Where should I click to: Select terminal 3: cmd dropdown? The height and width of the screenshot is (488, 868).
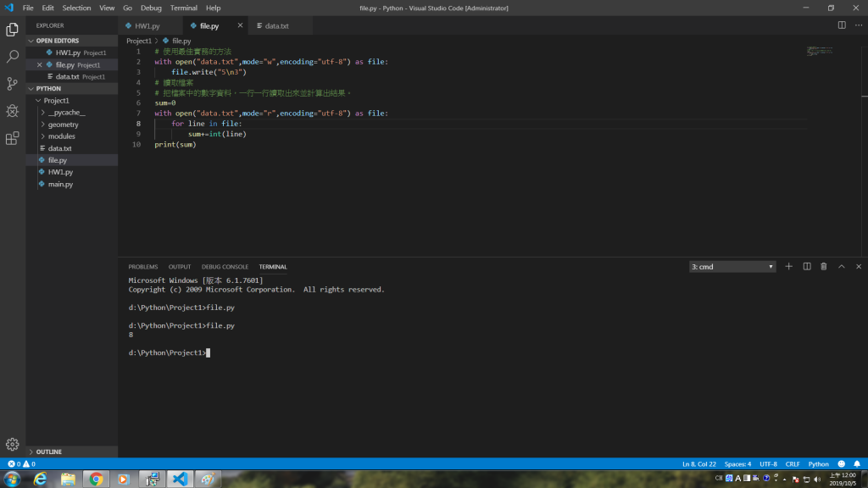pos(732,267)
